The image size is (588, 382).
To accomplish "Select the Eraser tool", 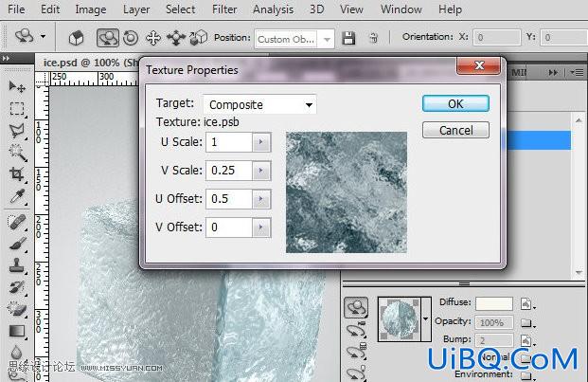I will tap(17, 309).
